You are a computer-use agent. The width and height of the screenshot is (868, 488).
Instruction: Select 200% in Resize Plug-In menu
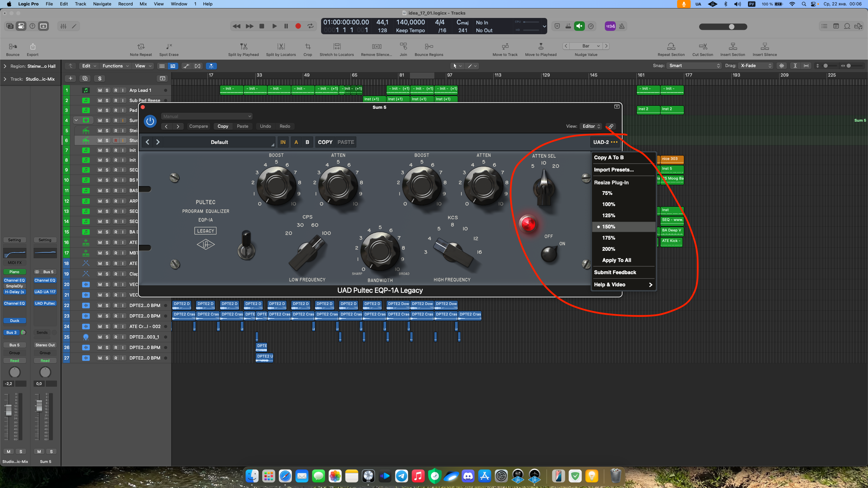609,249
